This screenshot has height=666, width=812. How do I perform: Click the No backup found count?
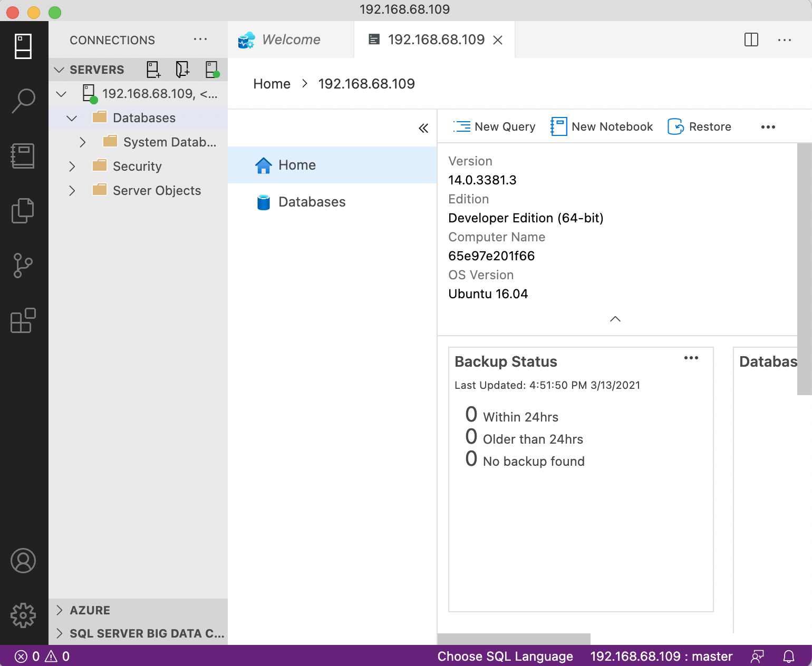(471, 459)
